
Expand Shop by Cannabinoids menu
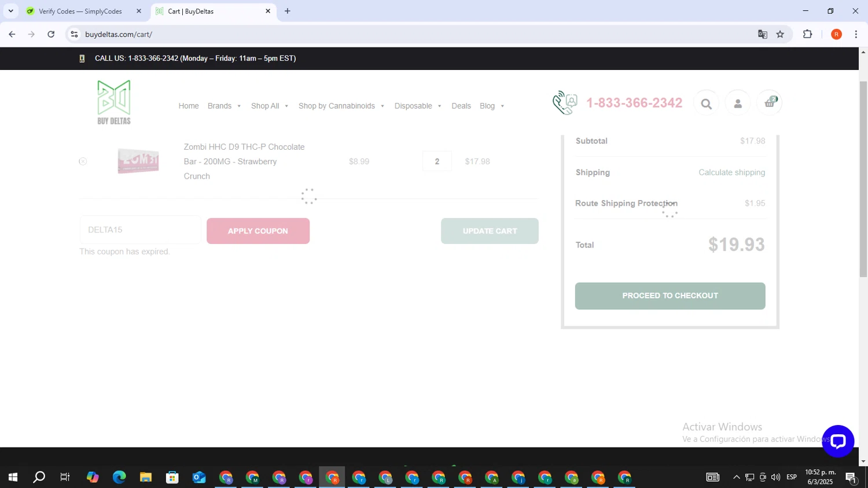coord(341,106)
